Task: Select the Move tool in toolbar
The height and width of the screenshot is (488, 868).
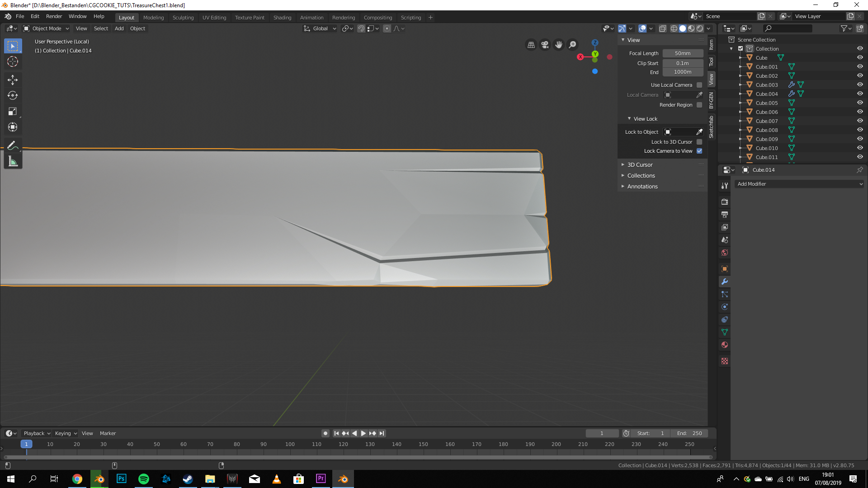Action: point(13,80)
